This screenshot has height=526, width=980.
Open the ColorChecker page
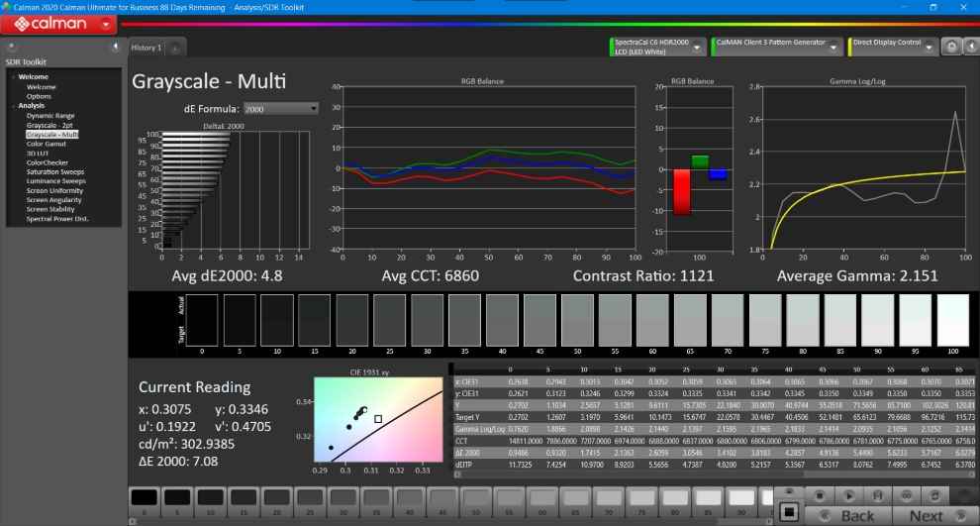[48, 162]
